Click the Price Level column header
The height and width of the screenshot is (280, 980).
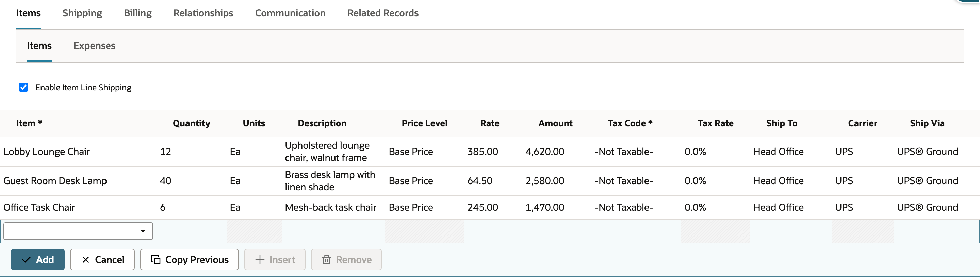coord(425,123)
